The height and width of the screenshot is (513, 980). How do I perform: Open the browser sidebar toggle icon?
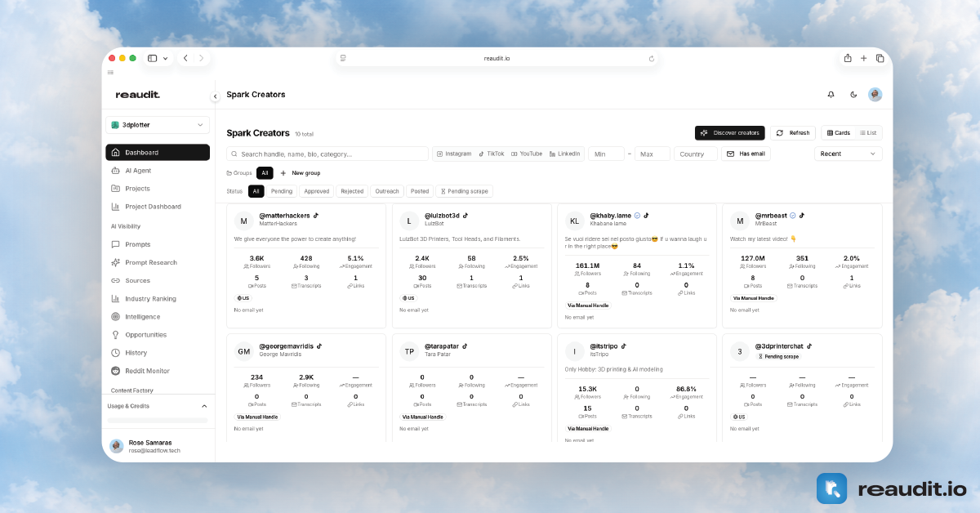pos(152,58)
